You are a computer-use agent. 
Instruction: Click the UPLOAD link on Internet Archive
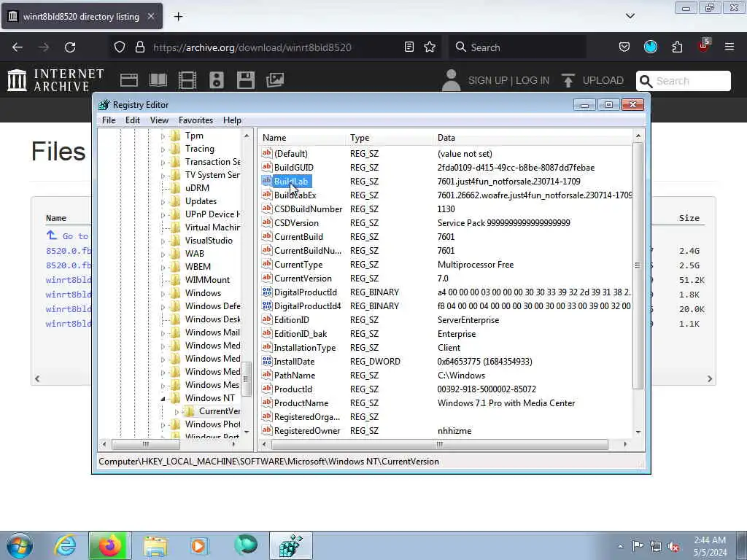coord(592,80)
